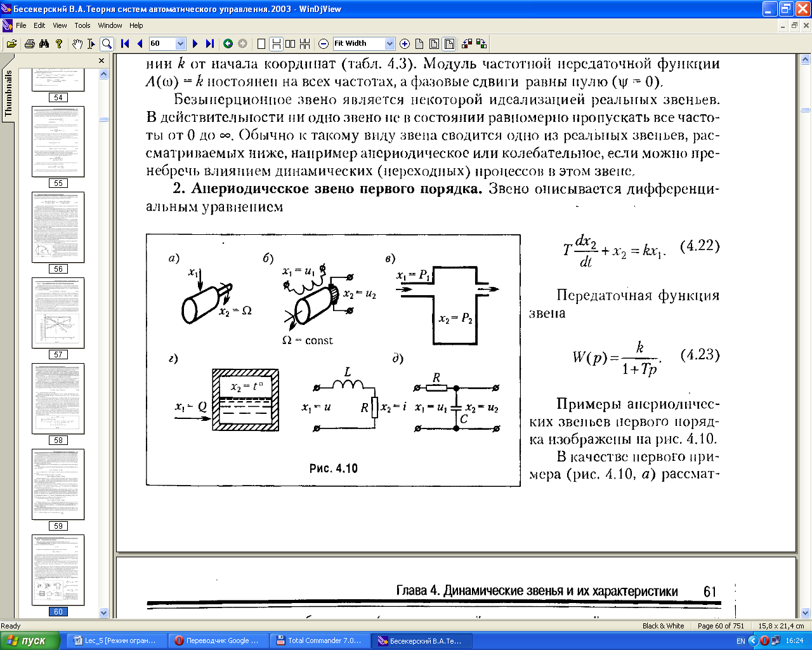Toggle the Fit Width zoom icon
Viewport: 812px width, 650px height.
(x=449, y=44)
